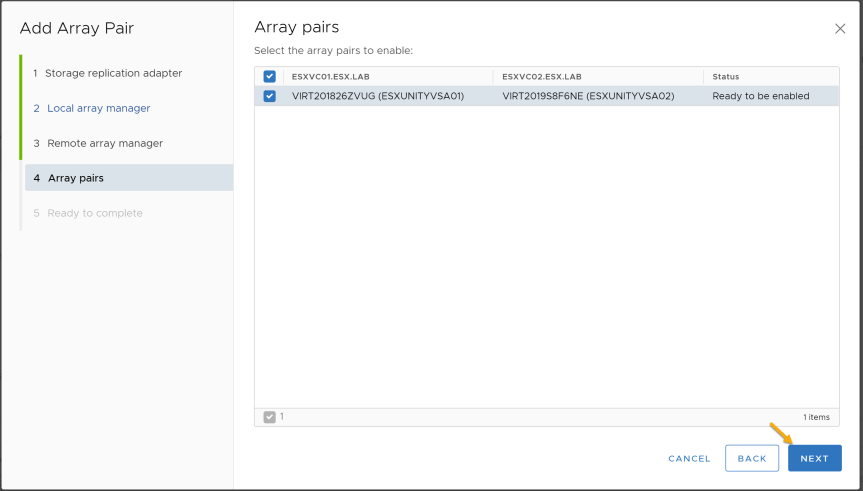Screen dimensions: 863x491
Task: Click the Ready to complete step
Action: pos(89,213)
